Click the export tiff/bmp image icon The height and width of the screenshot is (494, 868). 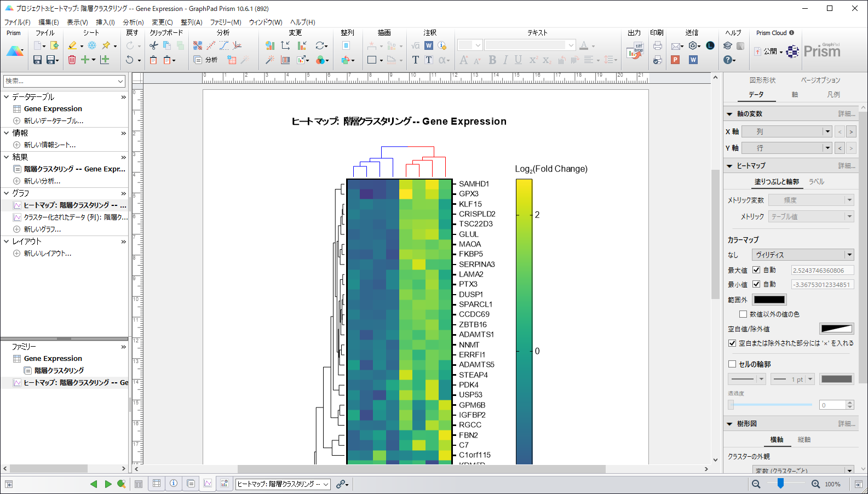(x=635, y=51)
